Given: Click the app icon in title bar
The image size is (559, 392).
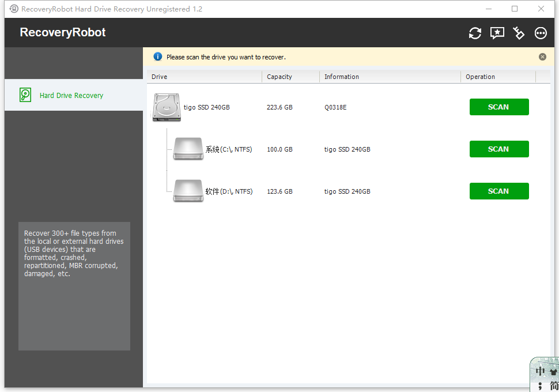Looking at the screenshot, I should pyautogui.click(x=14, y=9).
